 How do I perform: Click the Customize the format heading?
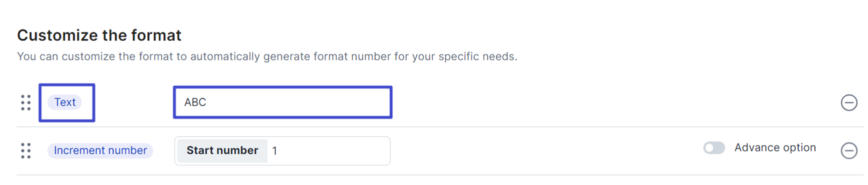click(99, 35)
